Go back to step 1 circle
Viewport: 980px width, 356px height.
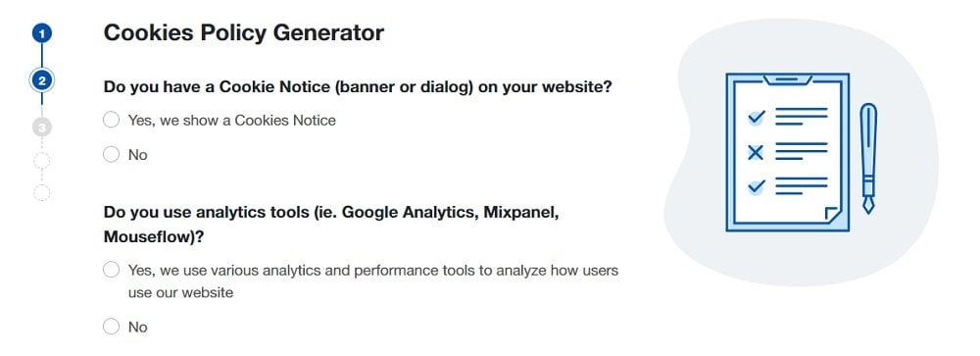[42, 33]
